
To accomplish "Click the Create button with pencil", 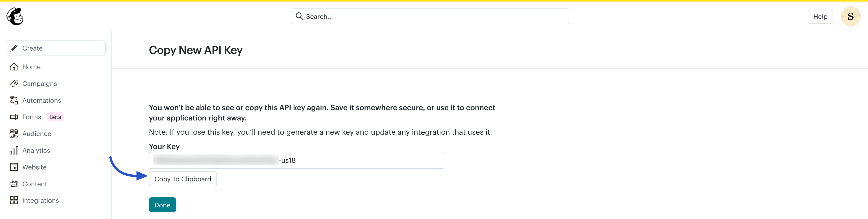I will pos(56,48).
